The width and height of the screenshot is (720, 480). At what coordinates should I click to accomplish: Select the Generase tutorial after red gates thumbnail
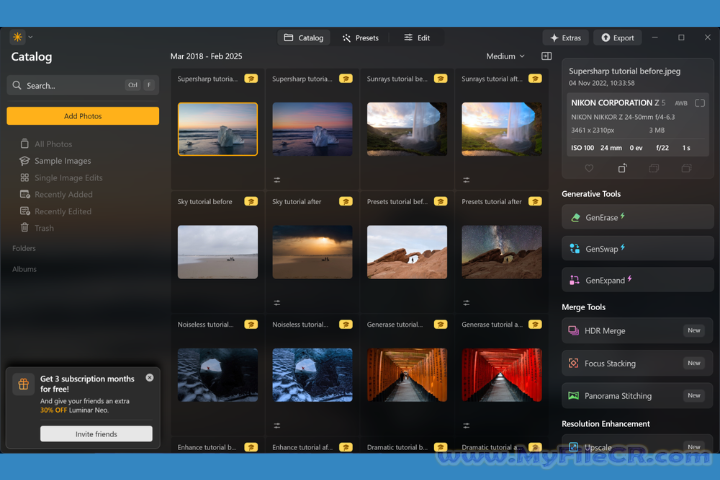(501, 375)
